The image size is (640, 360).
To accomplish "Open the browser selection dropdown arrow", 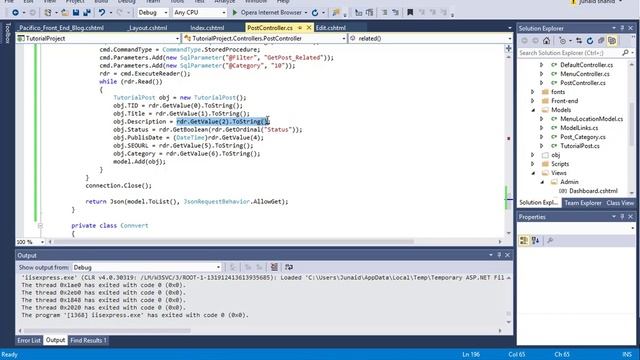I will 306,13.
